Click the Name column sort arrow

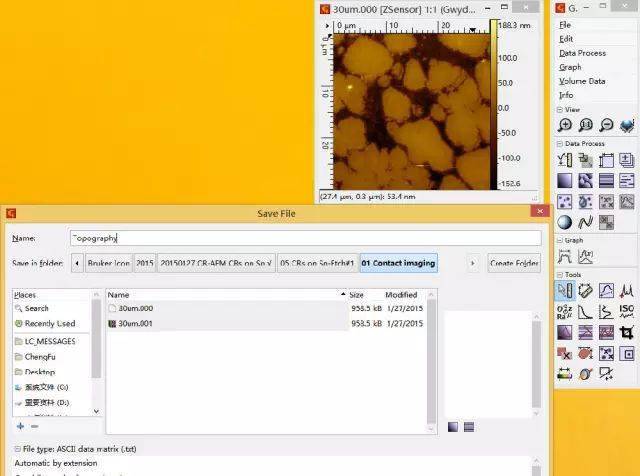pyautogui.click(x=343, y=294)
